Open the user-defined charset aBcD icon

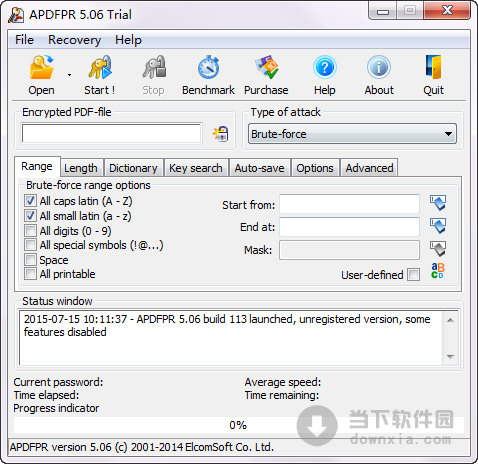[x=438, y=271]
